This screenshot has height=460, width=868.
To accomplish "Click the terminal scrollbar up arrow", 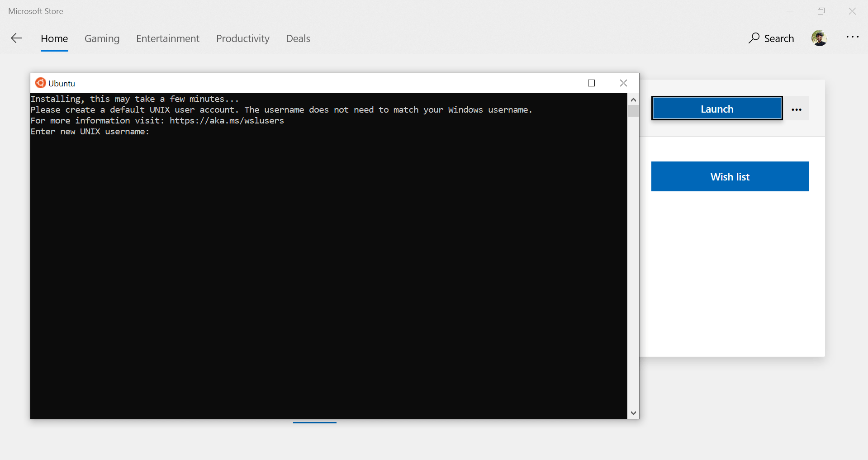I will tap(633, 100).
